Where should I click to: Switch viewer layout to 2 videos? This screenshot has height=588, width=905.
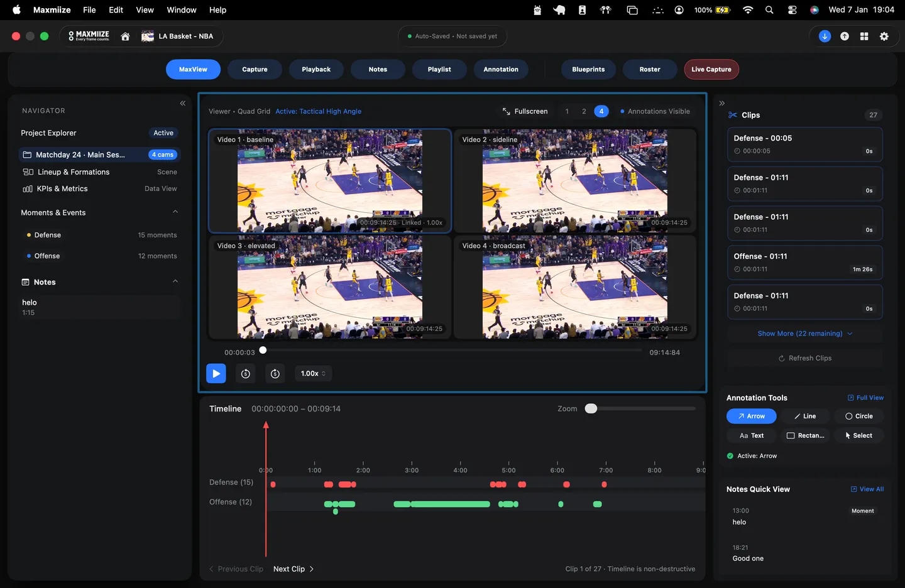tap(584, 112)
